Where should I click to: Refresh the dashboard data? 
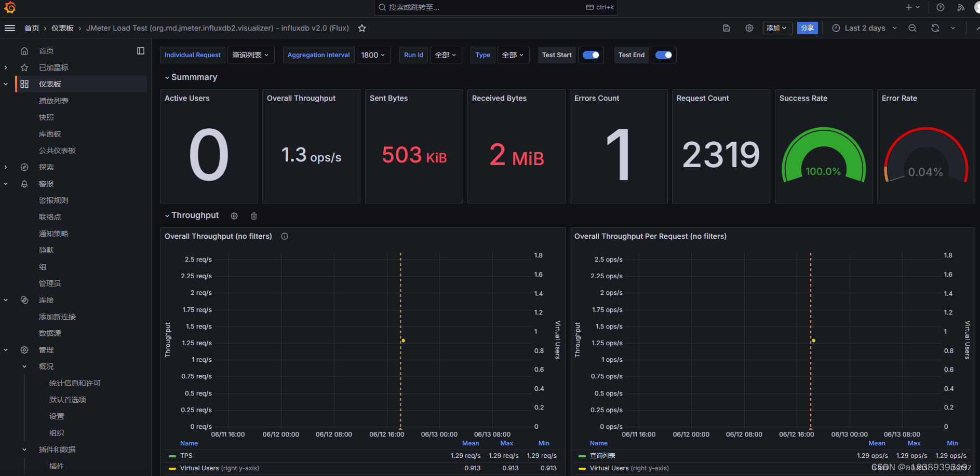coord(935,28)
